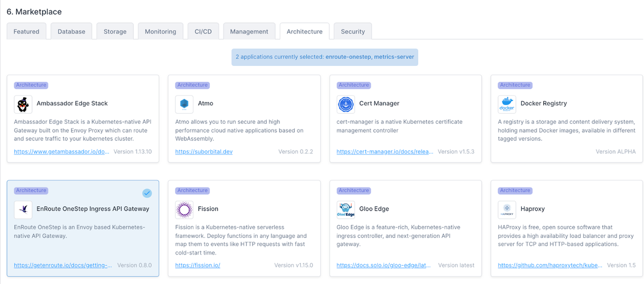The image size is (644, 284).
Task: Open the github.com haproxytech link
Action: pos(550,265)
